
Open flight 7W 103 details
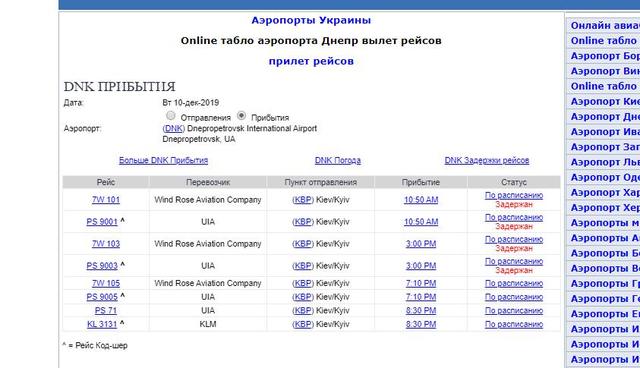coord(106,244)
